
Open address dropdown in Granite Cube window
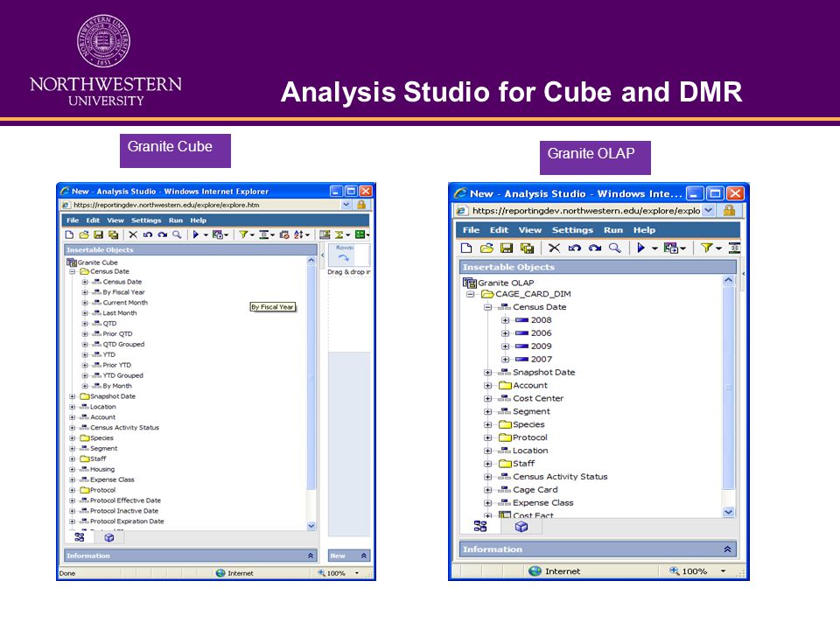[346, 205]
